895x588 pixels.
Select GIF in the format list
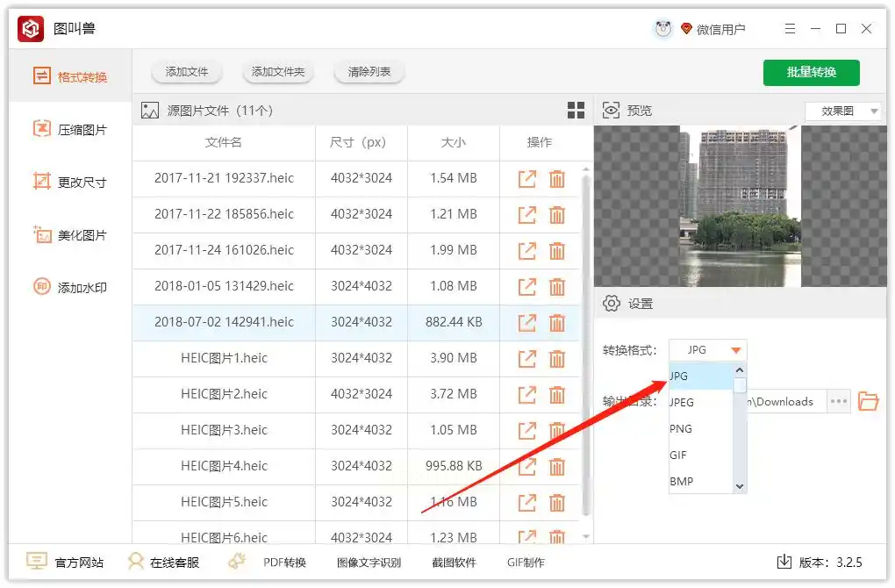tap(678, 455)
